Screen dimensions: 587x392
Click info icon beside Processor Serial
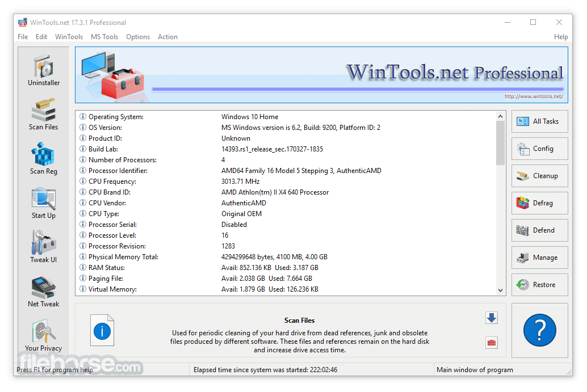click(x=83, y=225)
